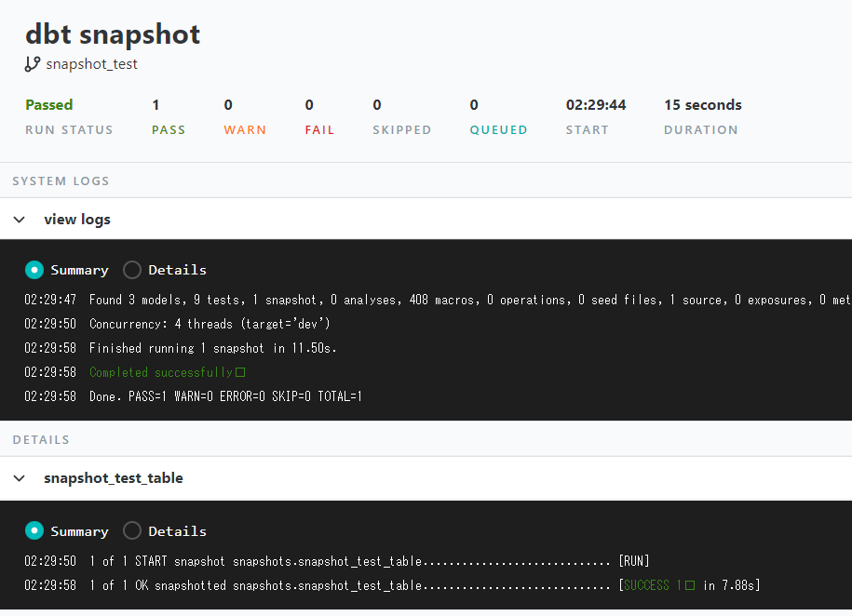This screenshot has width=852, height=616.
Task: Click the teal QUEUED count indicator
Action: (x=474, y=105)
